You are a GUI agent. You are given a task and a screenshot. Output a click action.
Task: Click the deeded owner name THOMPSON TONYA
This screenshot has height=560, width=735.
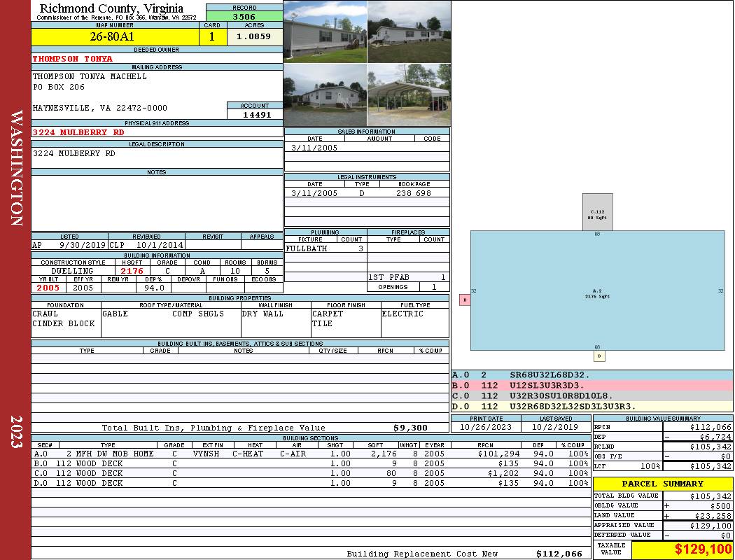click(x=73, y=59)
